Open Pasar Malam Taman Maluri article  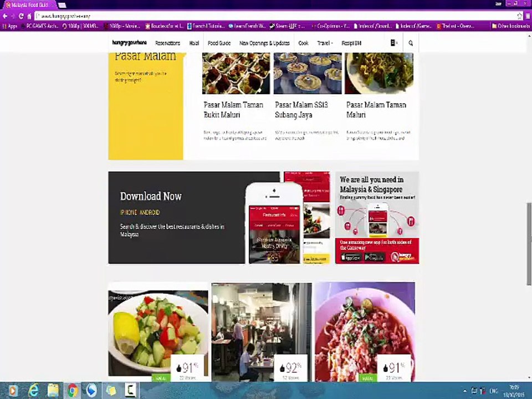(x=376, y=110)
